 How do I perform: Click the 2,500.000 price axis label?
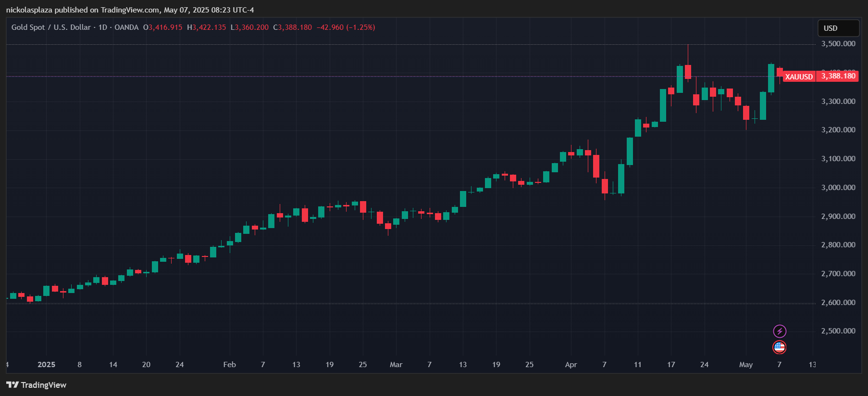pos(838,331)
